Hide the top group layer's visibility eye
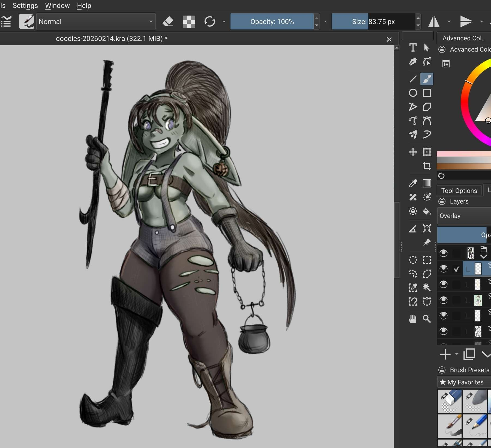The width and height of the screenshot is (491, 448). (444, 253)
